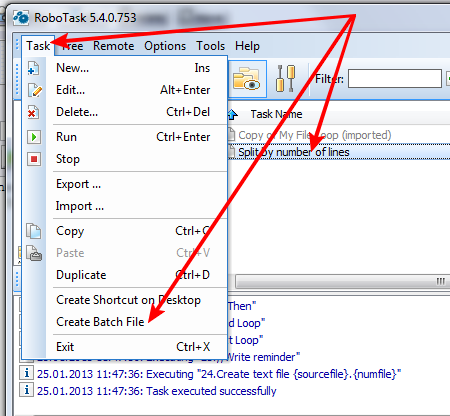Choose Create Batch File
This screenshot has width=450, height=416.
click(x=124, y=322)
